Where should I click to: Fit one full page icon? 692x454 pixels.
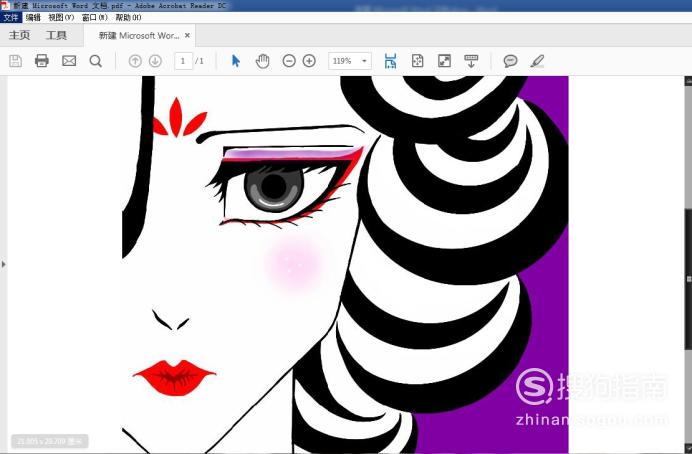click(x=417, y=61)
